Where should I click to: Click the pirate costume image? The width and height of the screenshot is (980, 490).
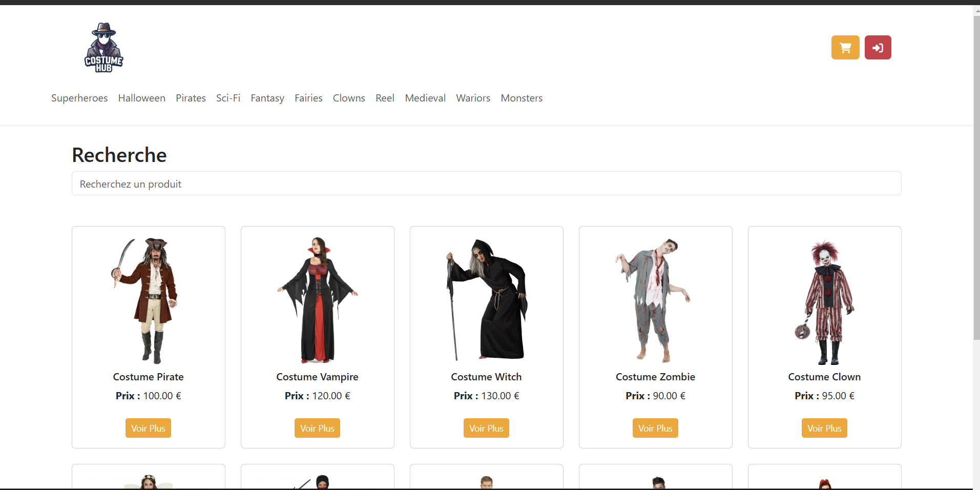tap(148, 300)
